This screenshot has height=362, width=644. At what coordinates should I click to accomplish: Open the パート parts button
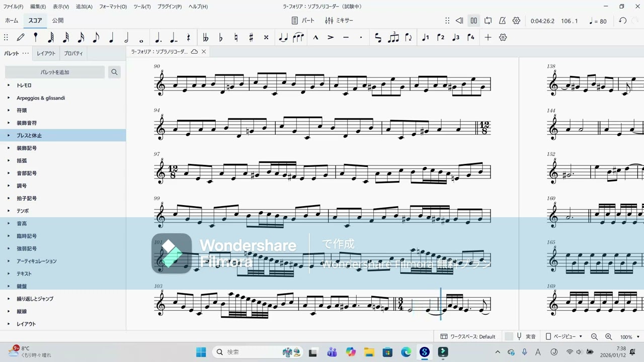[x=303, y=21]
